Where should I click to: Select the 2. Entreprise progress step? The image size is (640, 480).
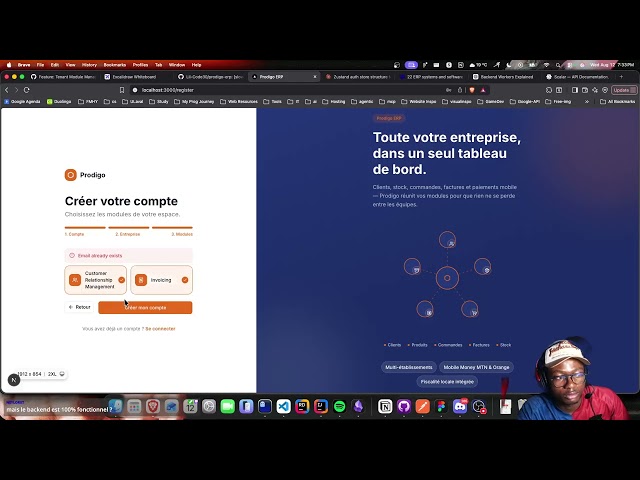[x=128, y=234]
